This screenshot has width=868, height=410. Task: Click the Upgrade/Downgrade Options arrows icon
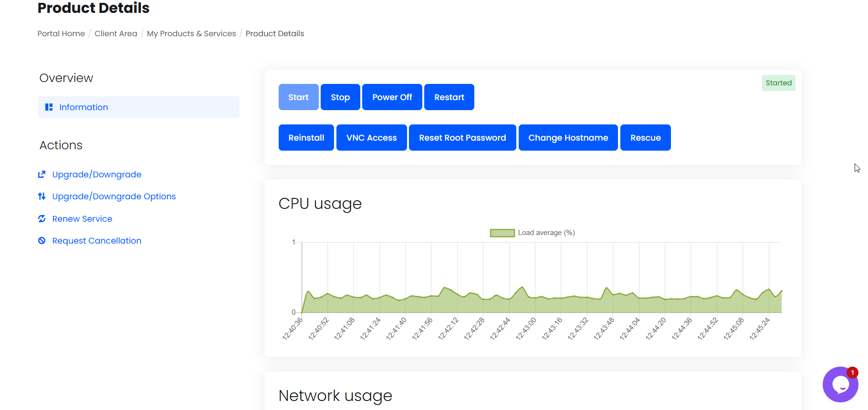coord(42,196)
